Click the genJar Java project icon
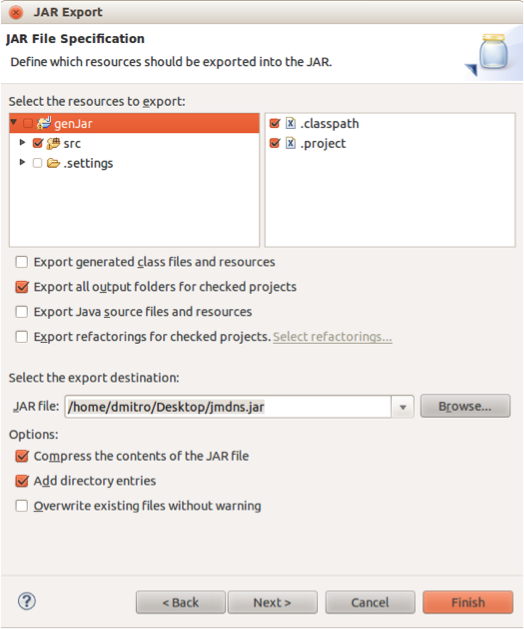The width and height of the screenshot is (524, 629). (44, 123)
